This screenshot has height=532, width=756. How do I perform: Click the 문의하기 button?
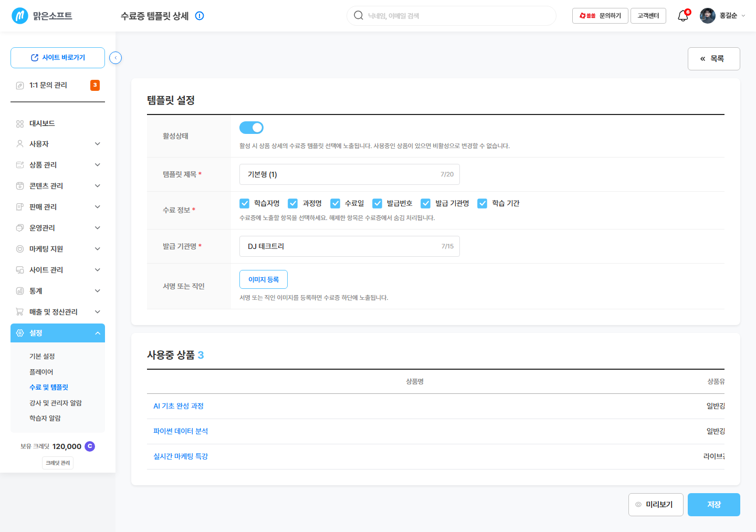click(x=600, y=16)
